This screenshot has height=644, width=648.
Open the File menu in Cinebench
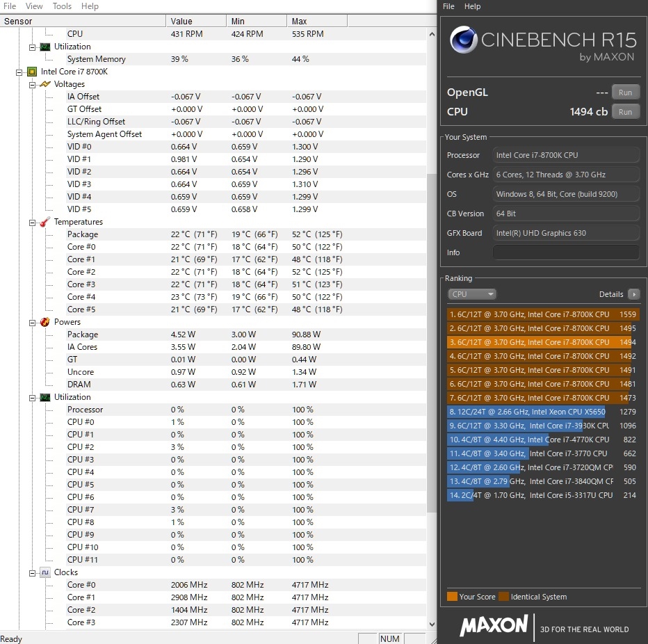(448, 6)
